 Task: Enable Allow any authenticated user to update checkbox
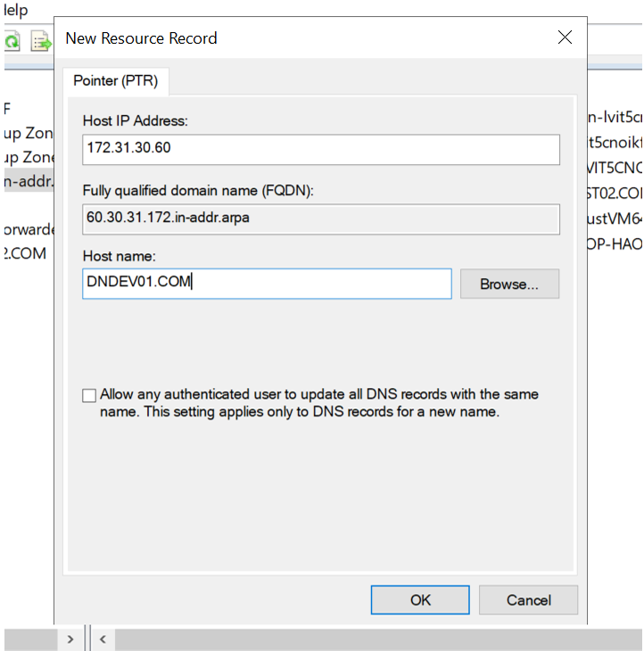click(x=89, y=395)
